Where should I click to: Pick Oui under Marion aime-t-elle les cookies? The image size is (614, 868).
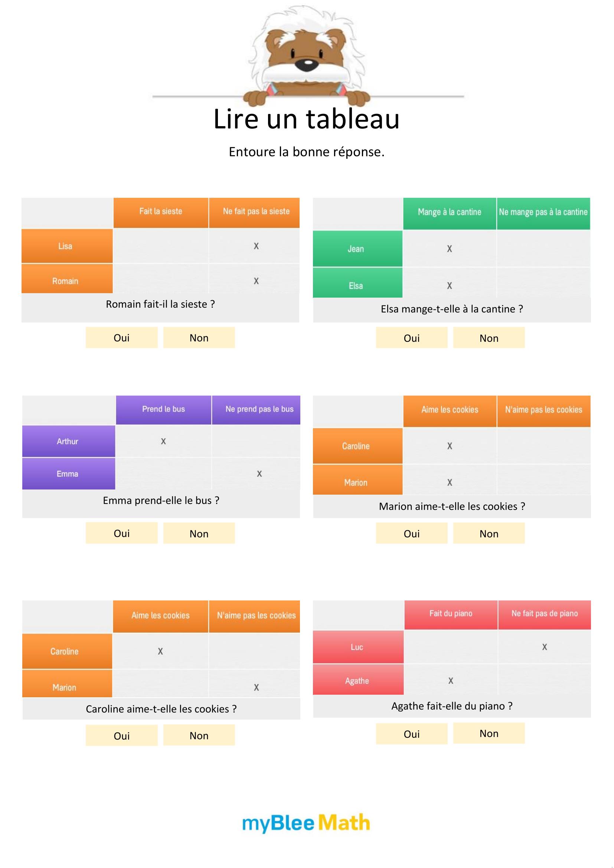tap(411, 533)
